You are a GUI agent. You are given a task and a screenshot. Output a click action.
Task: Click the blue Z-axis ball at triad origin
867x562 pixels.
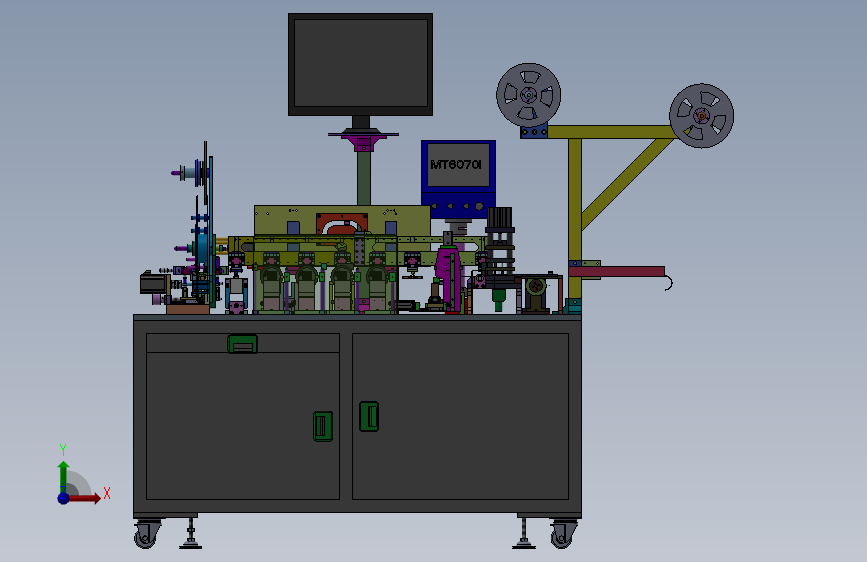pos(64,498)
